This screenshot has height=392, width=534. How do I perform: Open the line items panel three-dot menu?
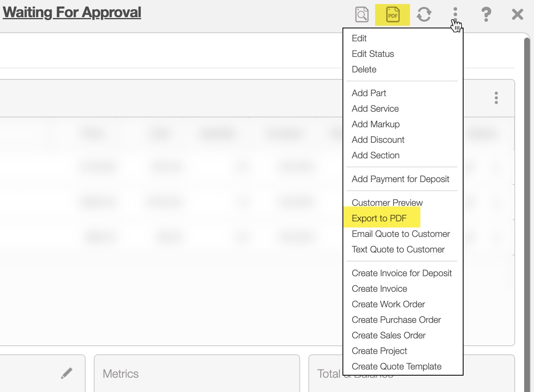[x=496, y=98]
